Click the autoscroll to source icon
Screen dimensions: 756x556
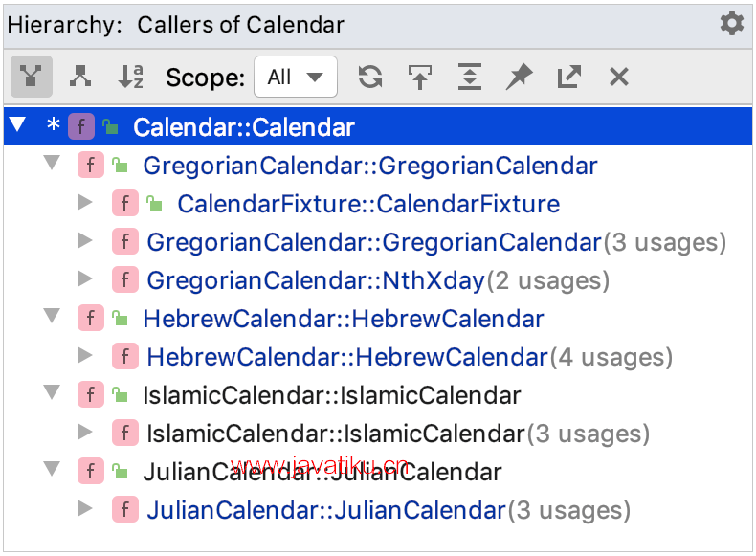point(419,77)
